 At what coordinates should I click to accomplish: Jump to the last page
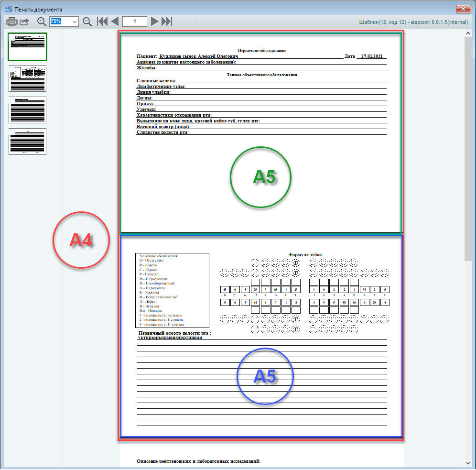[166, 22]
